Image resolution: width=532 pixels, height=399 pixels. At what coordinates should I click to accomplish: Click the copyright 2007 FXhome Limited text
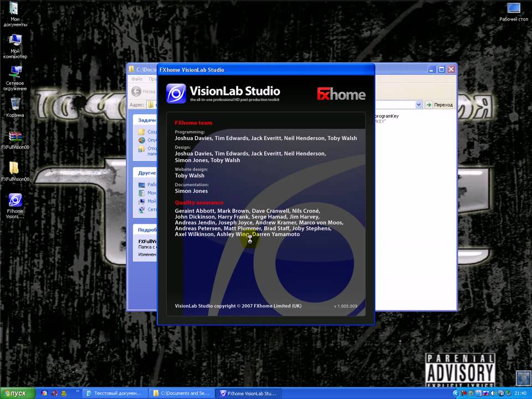pos(238,306)
